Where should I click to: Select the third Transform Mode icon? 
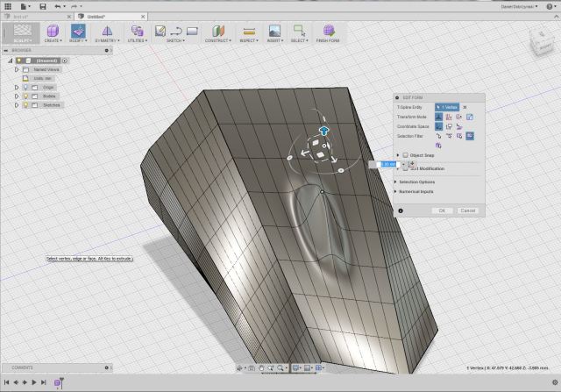(459, 117)
